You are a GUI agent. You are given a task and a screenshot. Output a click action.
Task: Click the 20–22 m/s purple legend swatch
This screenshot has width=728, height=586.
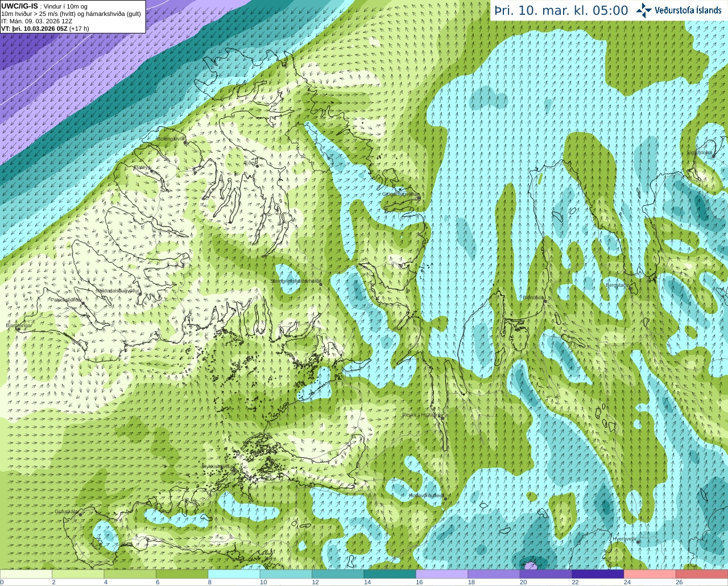[546, 574]
